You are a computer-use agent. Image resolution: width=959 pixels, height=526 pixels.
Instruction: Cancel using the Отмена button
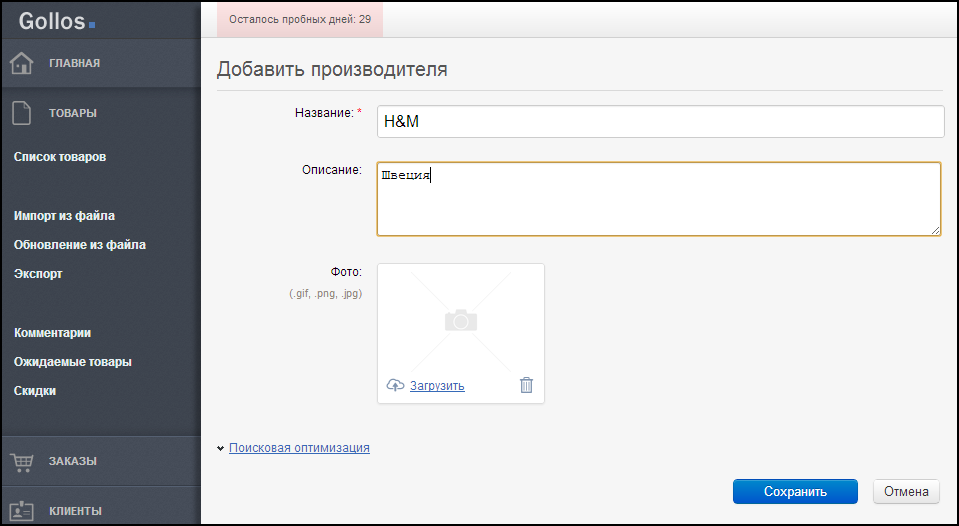coord(906,492)
